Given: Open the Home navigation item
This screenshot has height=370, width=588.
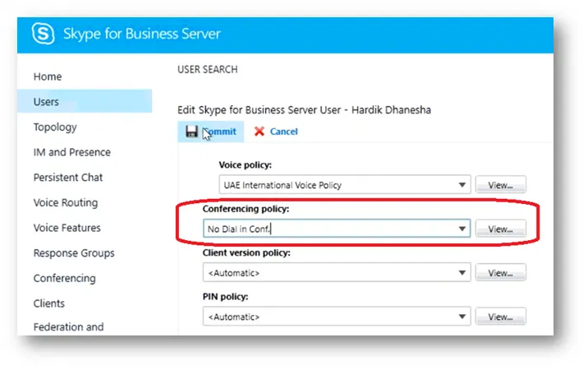Looking at the screenshot, I should click(48, 76).
